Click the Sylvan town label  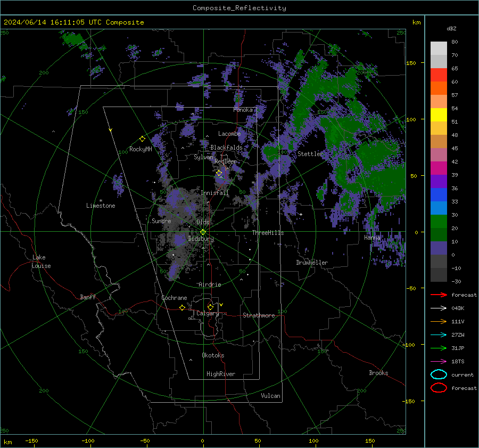tap(203, 157)
